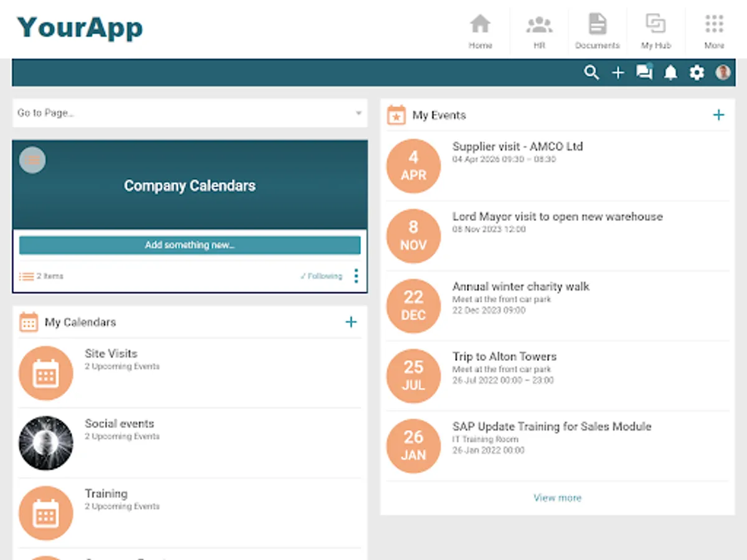This screenshot has width=747, height=560.
Task: Click the Site Visits calendar icon
Action: (46, 373)
